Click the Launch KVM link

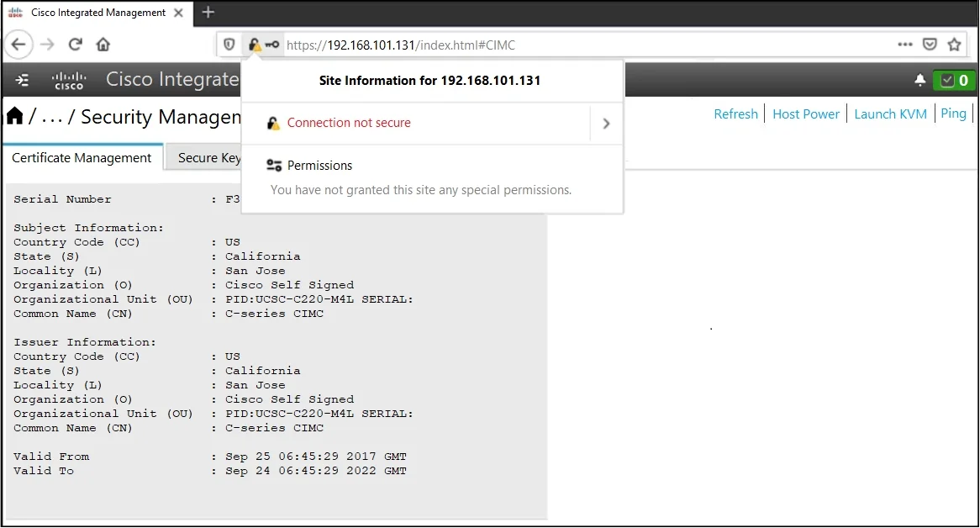point(891,114)
